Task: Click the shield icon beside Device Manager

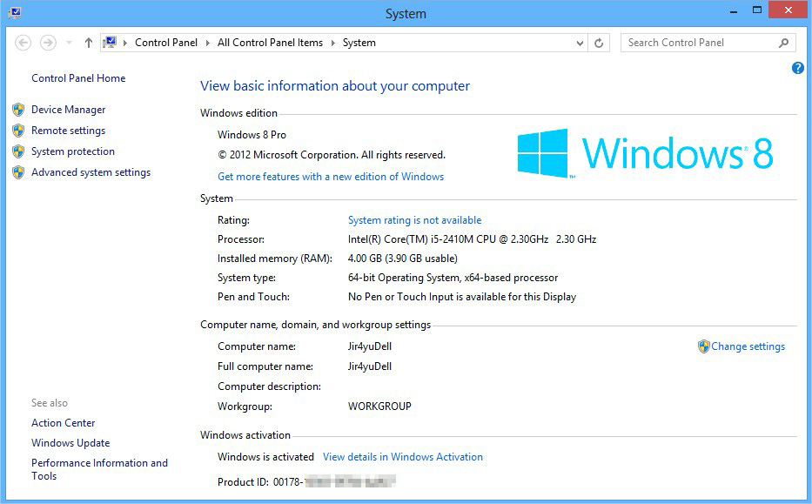Action: [18, 110]
